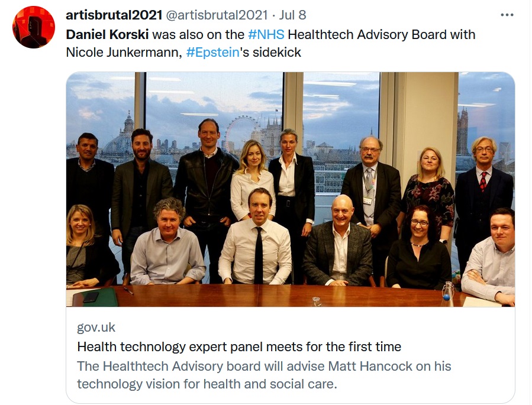532x405 pixels.
Task: Open the tweet via Jul 8 timestamp
Action: (292, 15)
